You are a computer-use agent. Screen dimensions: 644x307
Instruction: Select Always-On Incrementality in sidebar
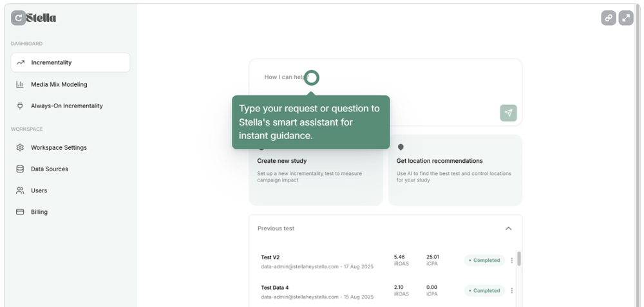(67, 106)
